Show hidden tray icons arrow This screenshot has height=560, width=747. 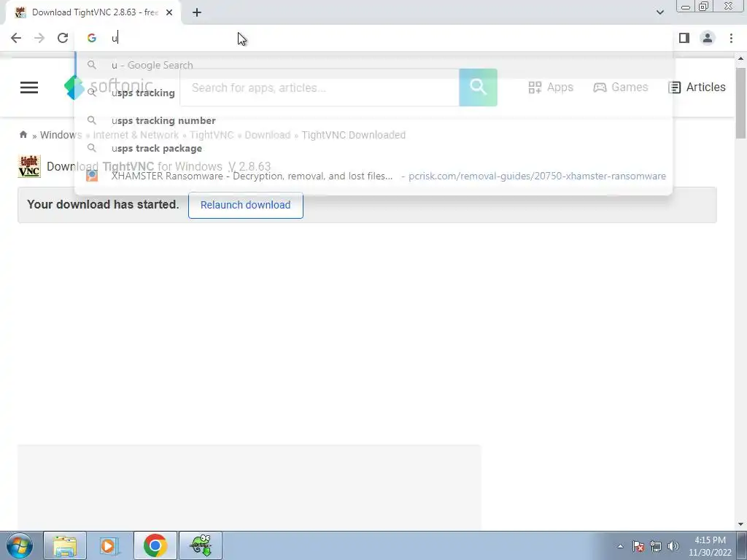tap(620, 546)
